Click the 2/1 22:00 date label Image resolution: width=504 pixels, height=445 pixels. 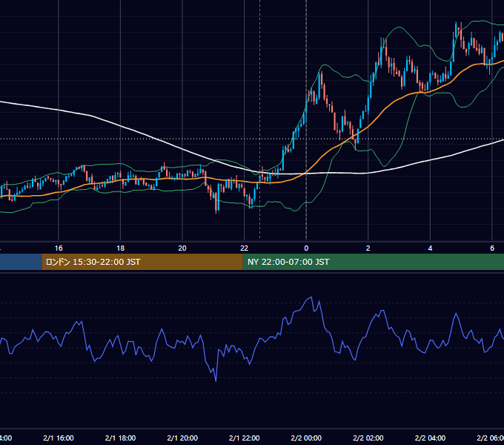pos(245,438)
